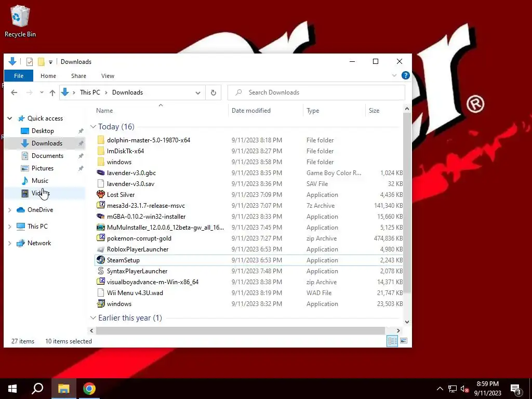Viewport: 532px width, 399px height.
Task: Click horizontal scrollbar right arrow
Action: [x=398, y=330]
